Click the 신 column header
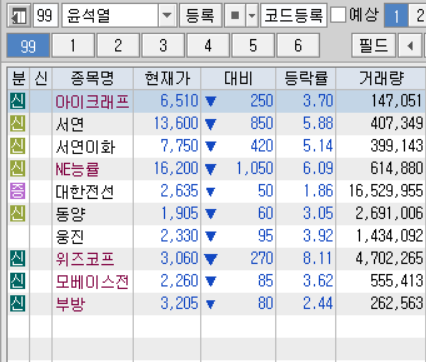The width and height of the screenshot is (426, 362). [41, 78]
